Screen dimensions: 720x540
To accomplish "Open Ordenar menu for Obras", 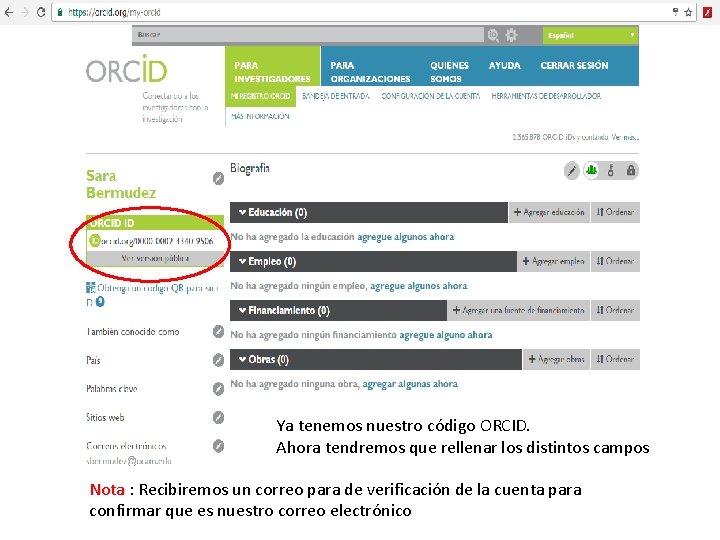I will (x=615, y=359).
